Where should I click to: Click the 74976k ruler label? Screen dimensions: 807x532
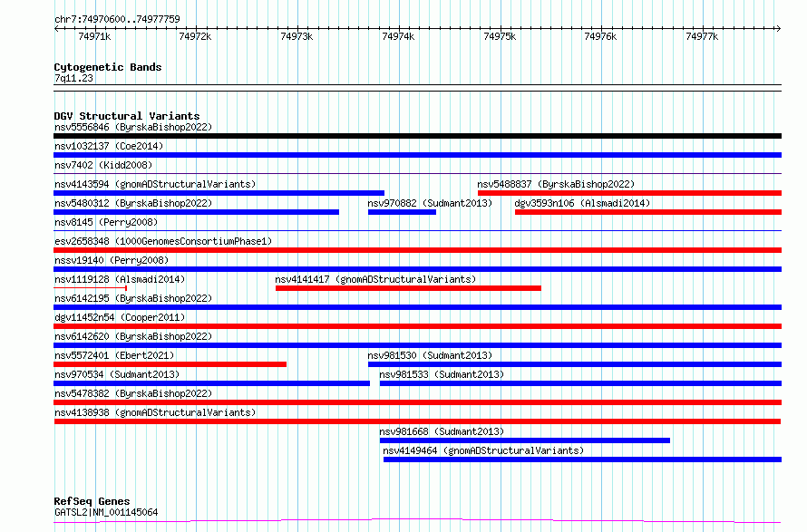pyautogui.click(x=600, y=36)
